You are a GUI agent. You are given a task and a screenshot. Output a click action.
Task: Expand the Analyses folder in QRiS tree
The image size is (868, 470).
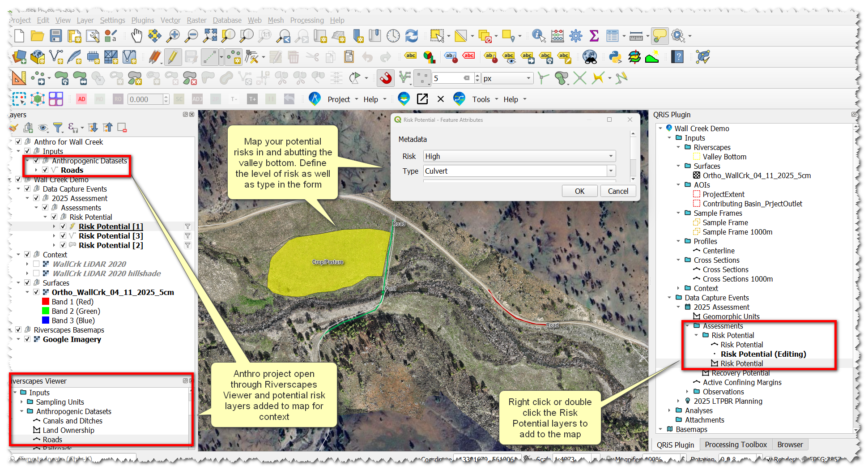pyautogui.click(x=669, y=410)
